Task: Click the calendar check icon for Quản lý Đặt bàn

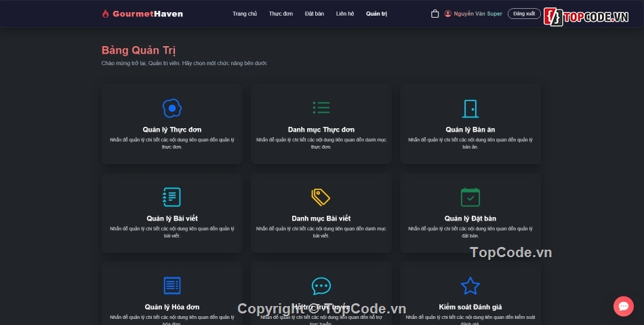Action: 470,197
